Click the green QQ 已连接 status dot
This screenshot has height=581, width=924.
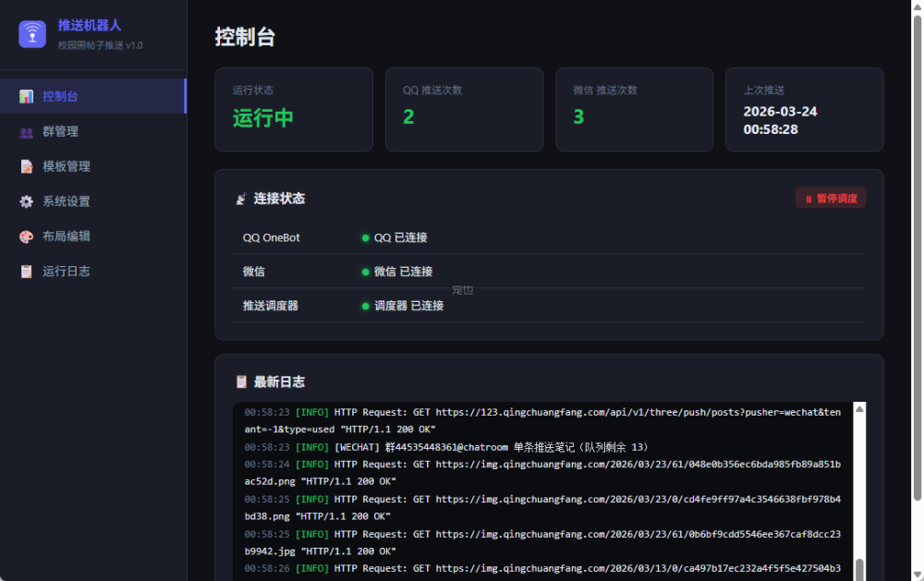pos(366,238)
